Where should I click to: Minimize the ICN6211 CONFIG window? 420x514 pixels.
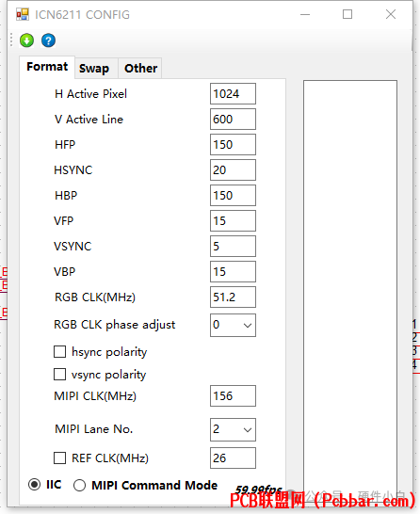[x=305, y=14]
